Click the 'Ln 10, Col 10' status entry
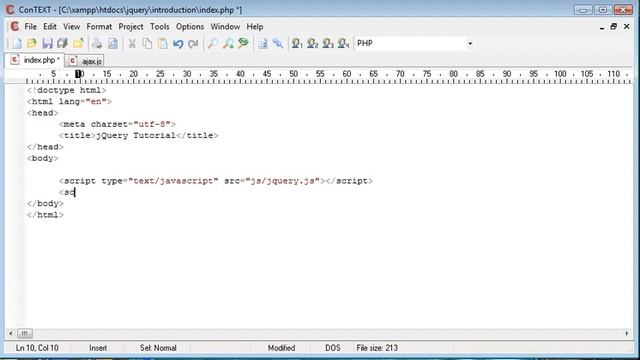 click(37, 348)
